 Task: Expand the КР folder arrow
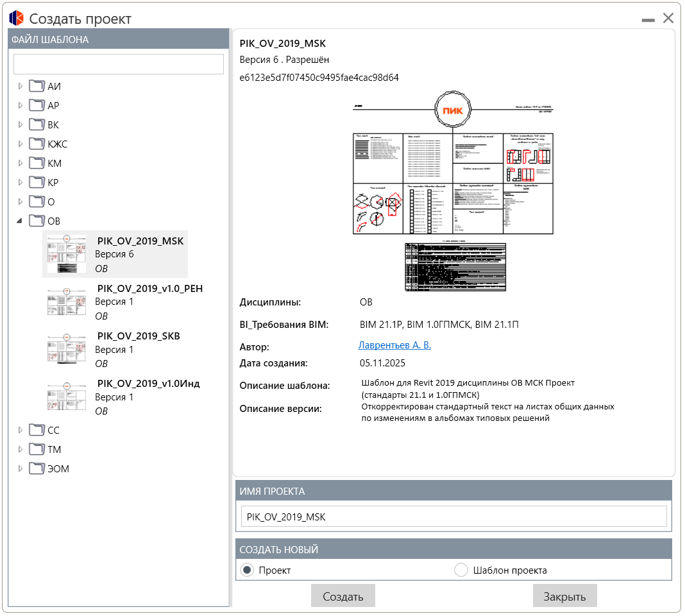click(20, 182)
